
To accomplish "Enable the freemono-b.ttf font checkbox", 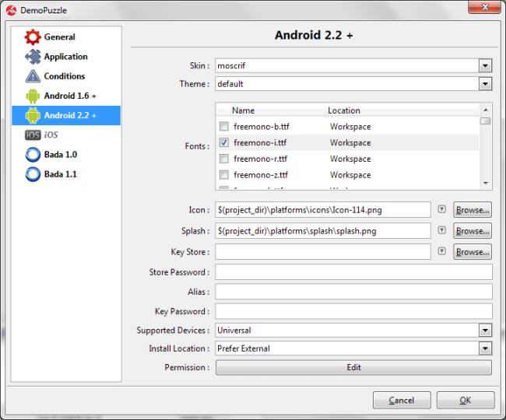I will 224,126.
